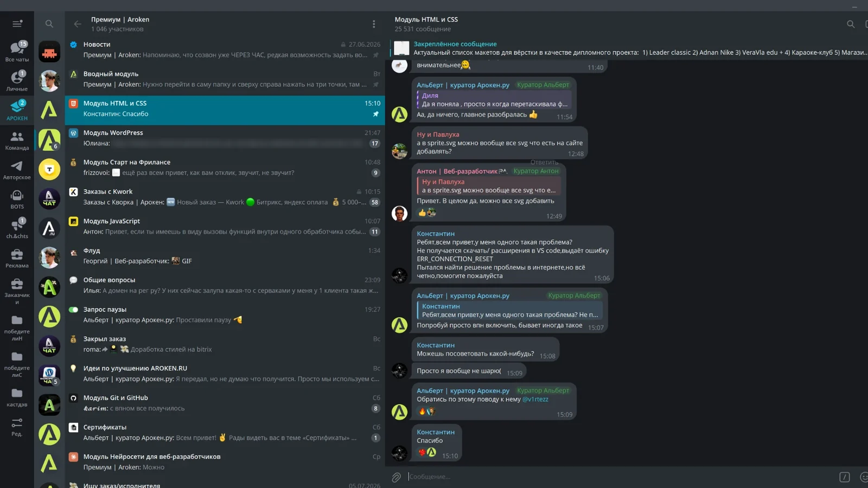Viewport: 868px width, 488px height.
Task: Open the "Модуль JavaScript" topic
Action: click(225, 227)
